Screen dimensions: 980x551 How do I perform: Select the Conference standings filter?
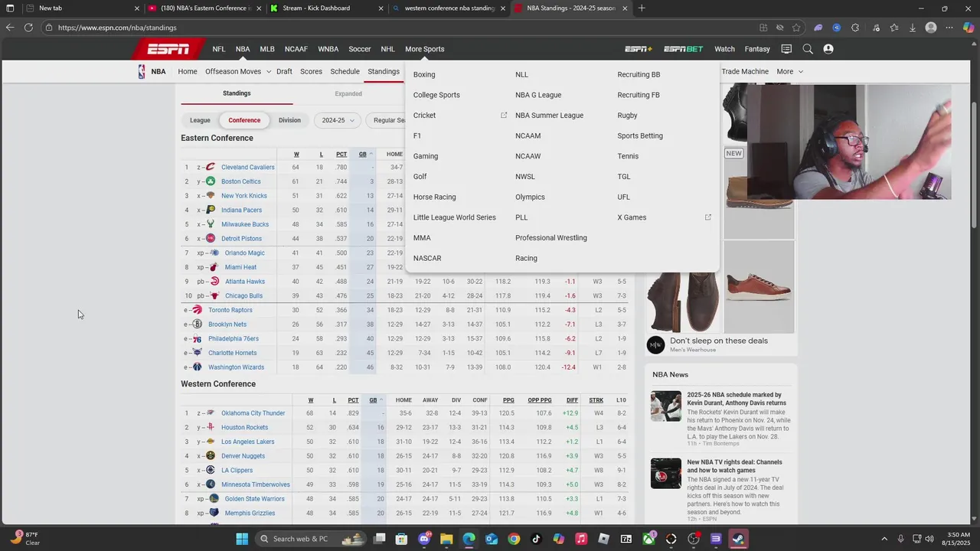click(x=244, y=120)
